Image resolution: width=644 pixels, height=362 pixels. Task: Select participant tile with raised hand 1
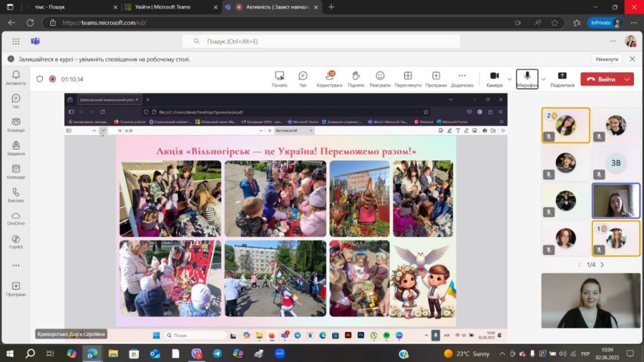tap(616, 238)
